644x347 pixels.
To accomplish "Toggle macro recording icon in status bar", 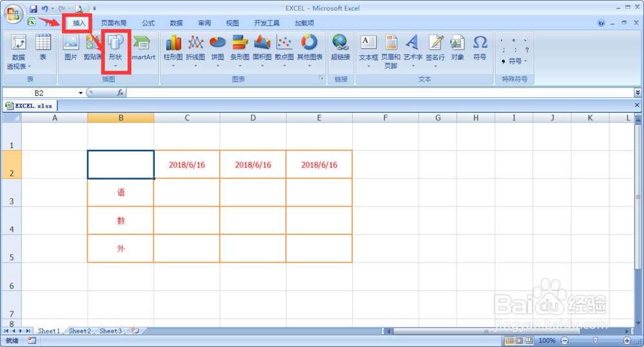I will click(x=32, y=341).
